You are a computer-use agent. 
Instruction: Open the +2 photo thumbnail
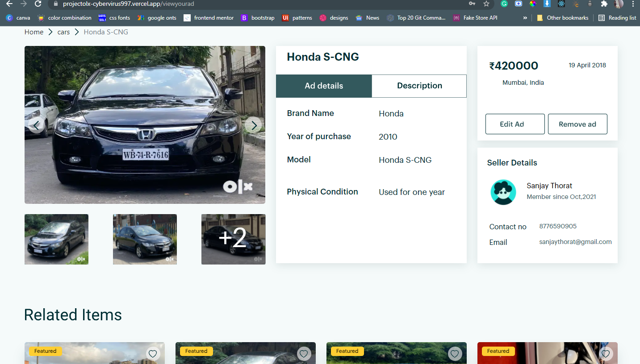tap(233, 239)
